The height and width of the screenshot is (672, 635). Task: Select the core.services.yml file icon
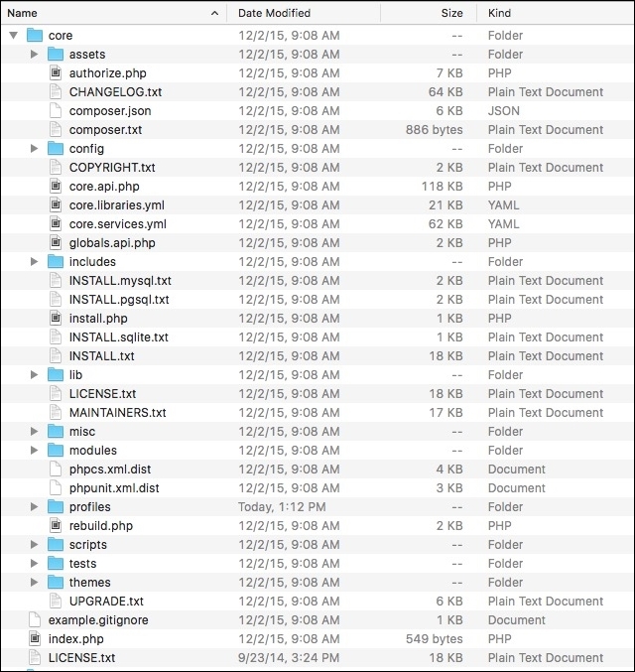click(x=56, y=223)
